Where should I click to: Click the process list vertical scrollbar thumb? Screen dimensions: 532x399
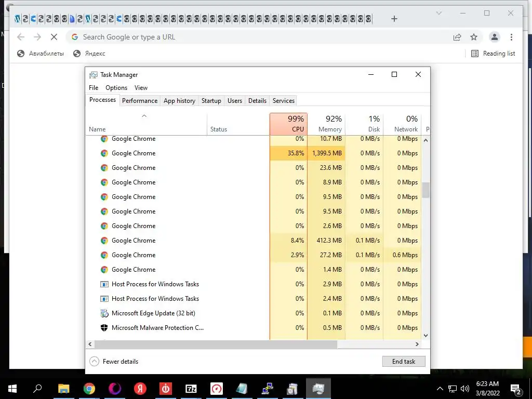pyautogui.click(x=425, y=190)
